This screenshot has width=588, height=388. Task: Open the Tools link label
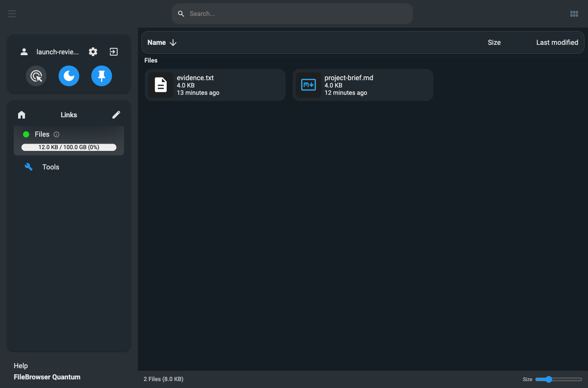tap(51, 167)
